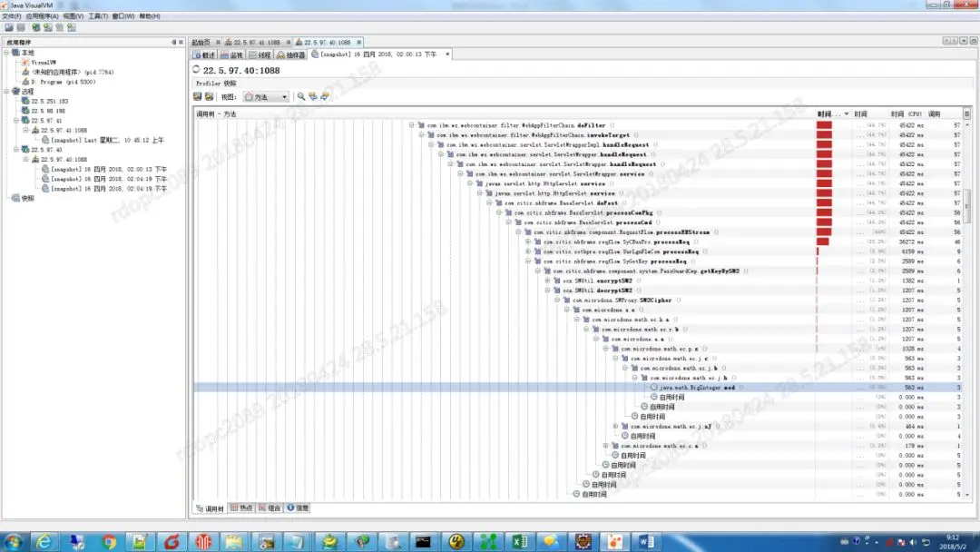Minimize the 应用程序 applications panel

point(173,43)
